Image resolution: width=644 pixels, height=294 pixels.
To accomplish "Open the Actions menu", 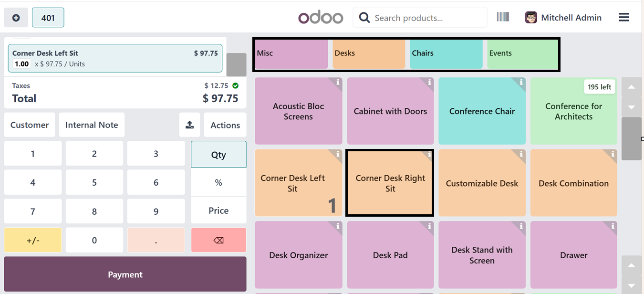I will point(225,125).
